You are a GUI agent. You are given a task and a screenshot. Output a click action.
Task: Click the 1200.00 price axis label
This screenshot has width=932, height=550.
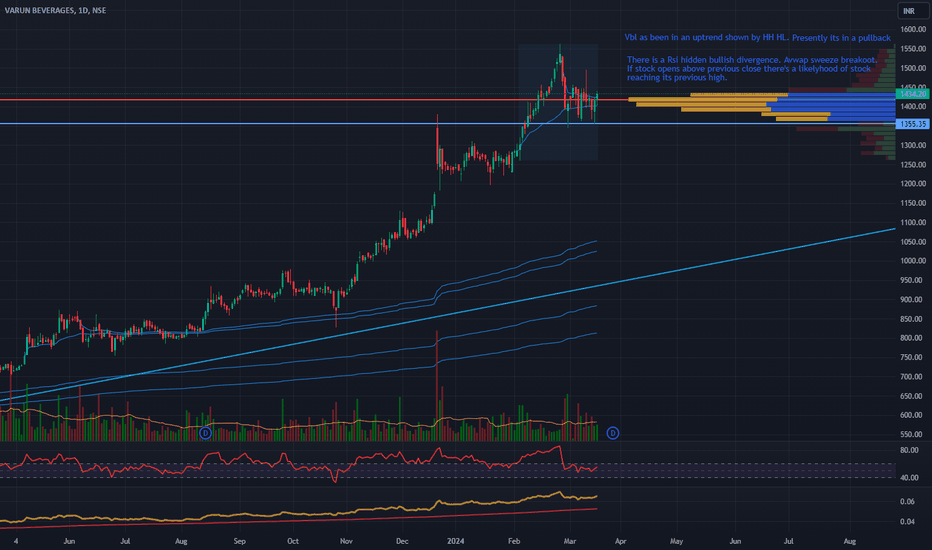click(x=913, y=184)
